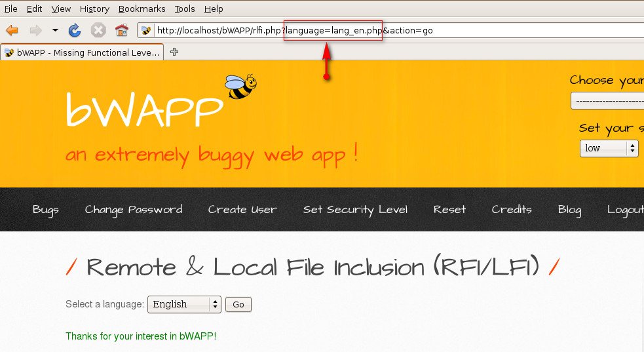Open Set Security Level link
The image size is (644, 352).
(x=355, y=210)
